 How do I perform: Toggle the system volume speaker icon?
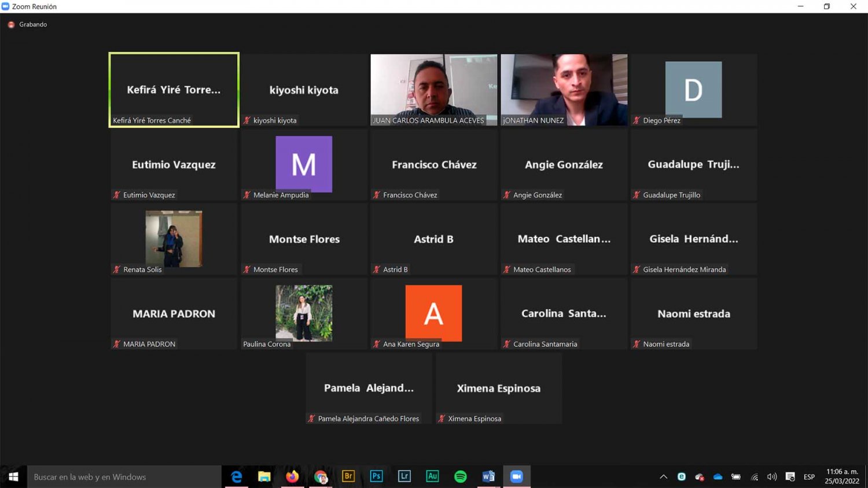click(x=772, y=477)
